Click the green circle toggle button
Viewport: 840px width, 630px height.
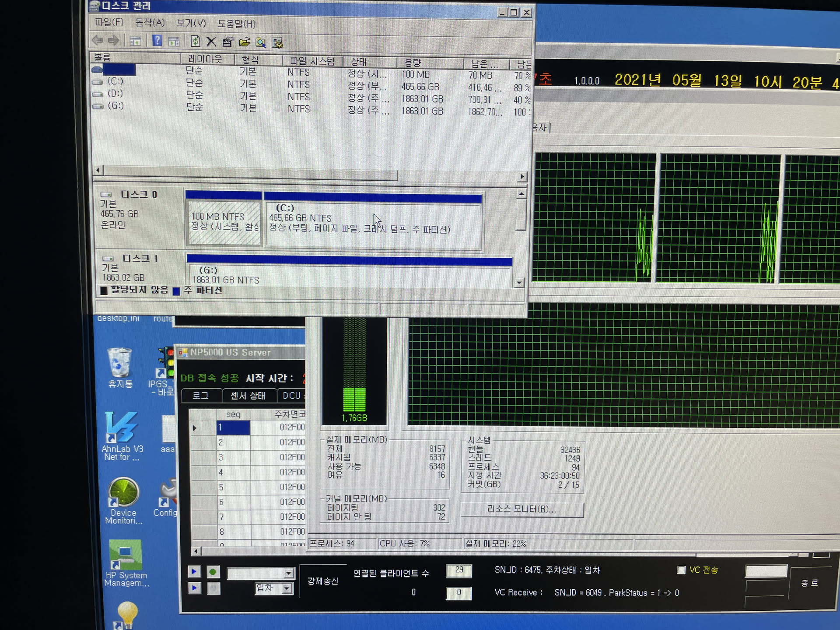213,572
